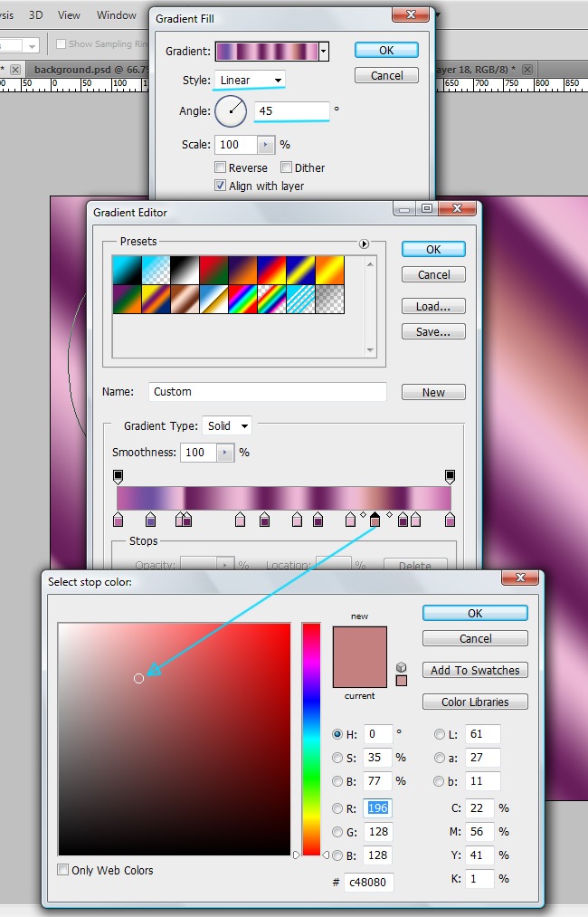
Task: Uncheck Align with layer
Action: (x=221, y=186)
